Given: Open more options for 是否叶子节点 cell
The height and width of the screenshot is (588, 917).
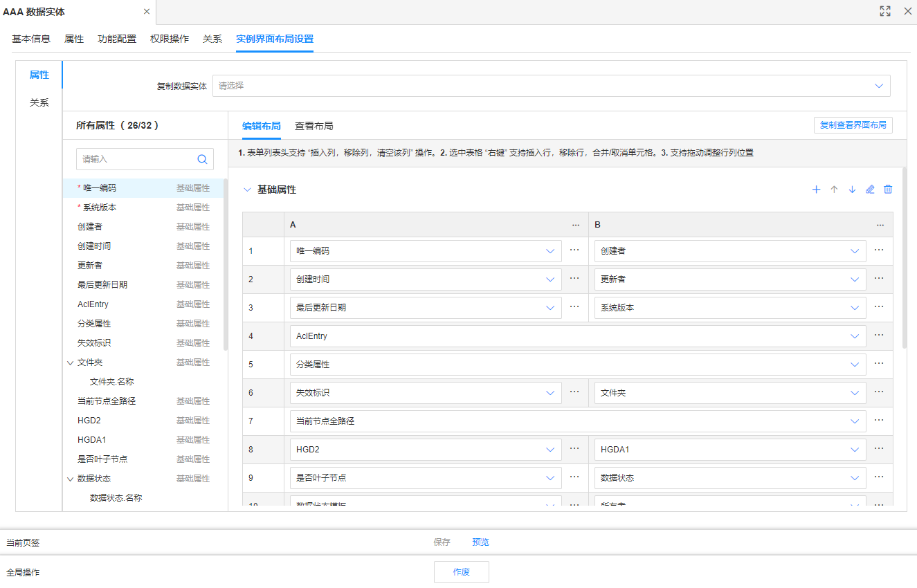Looking at the screenshot, I should point(574,477).
